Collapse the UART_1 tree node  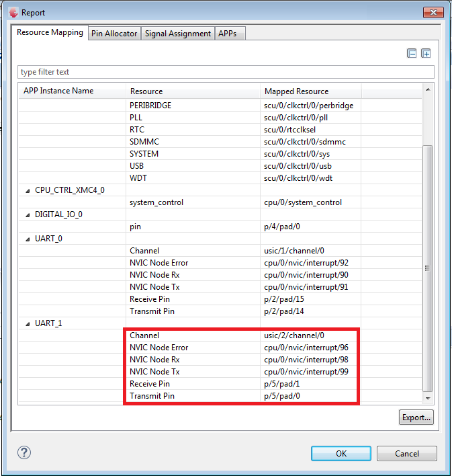28,324
